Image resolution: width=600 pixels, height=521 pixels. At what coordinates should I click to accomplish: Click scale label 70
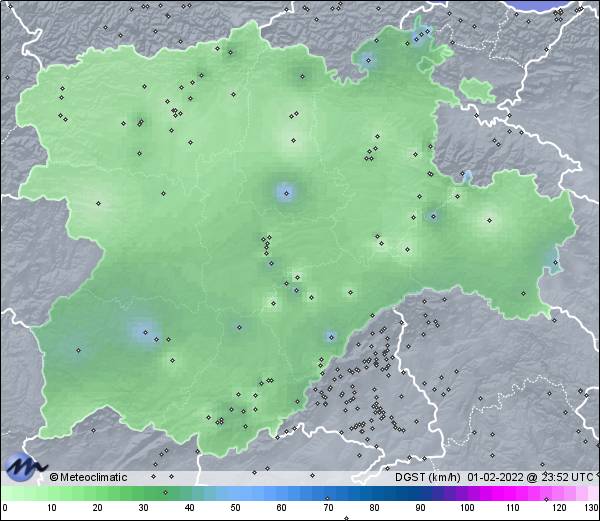(x=328, y=508)
